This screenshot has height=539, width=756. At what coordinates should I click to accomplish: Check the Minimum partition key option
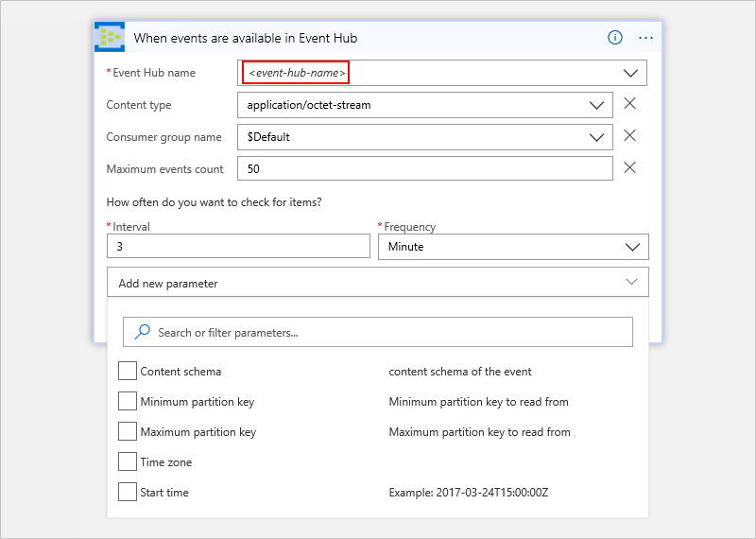click(128, 402)
